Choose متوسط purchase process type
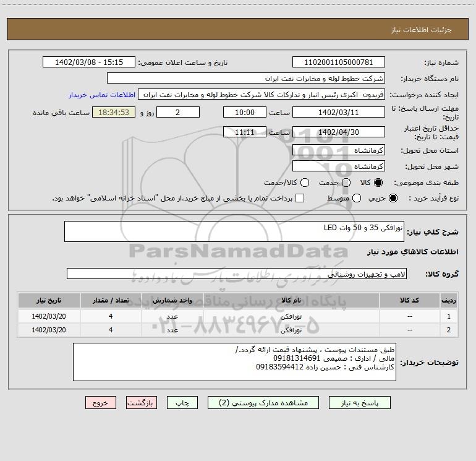 [357, 198]
